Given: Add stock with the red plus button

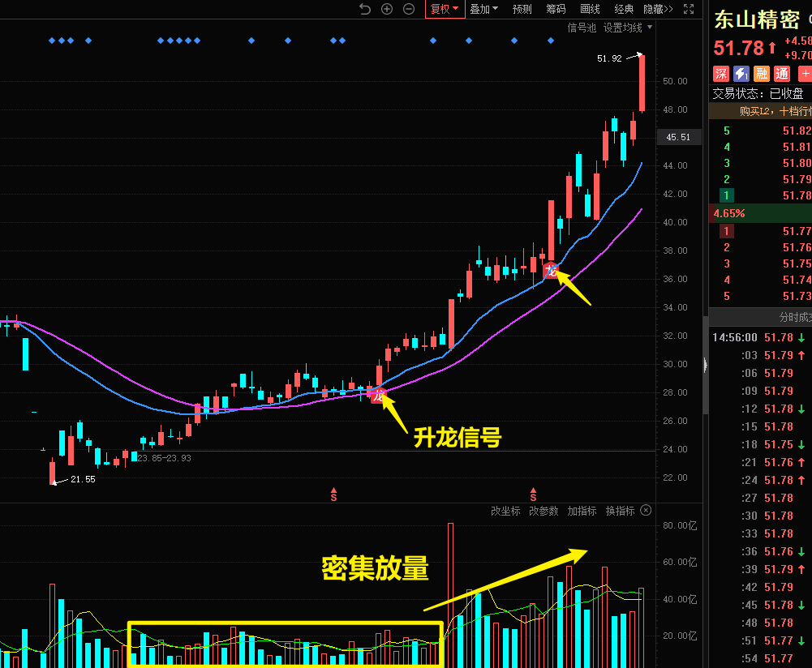Looking at the screenshot, I should 805,74.
